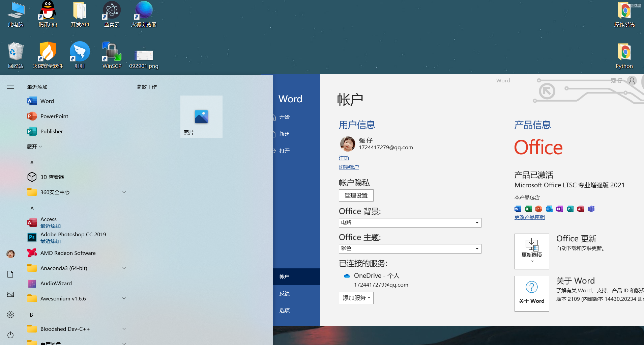Click the Pictures icon in Start menu sidebar
This screenshot has width=644, height=345.
coord(10,294)
